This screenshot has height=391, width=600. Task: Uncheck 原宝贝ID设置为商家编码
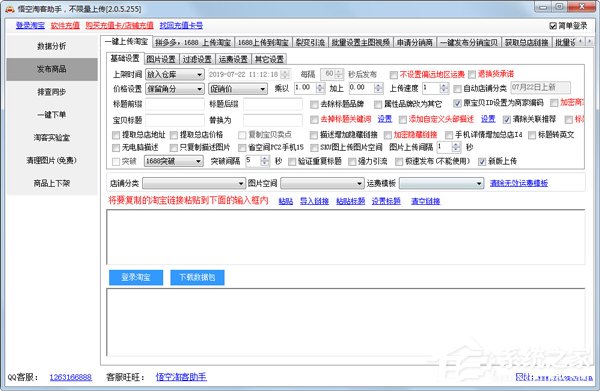[x=457, y=103]
